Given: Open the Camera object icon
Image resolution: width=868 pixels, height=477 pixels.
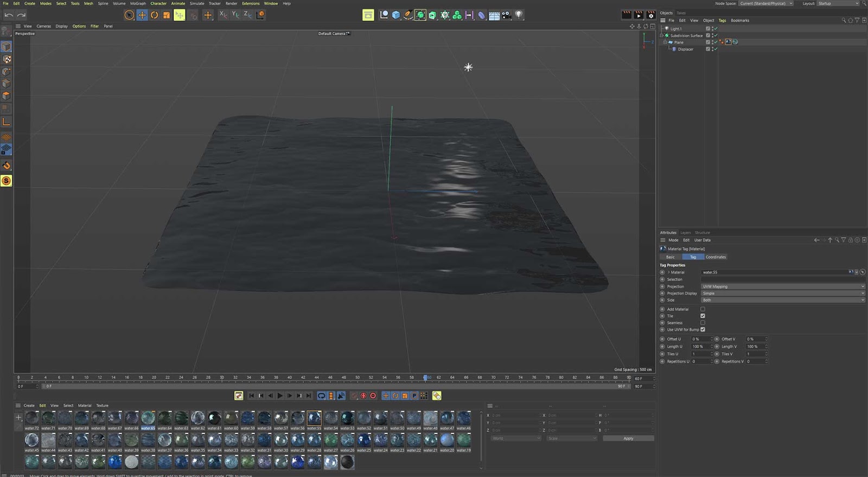Looking at the screenshot, I should pyautogui.click(x=506, y=15).
